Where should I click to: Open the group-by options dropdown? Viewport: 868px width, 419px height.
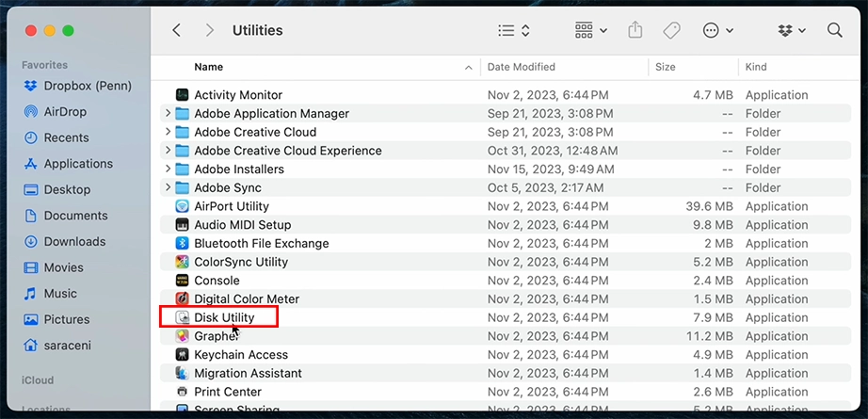[591, 30]
